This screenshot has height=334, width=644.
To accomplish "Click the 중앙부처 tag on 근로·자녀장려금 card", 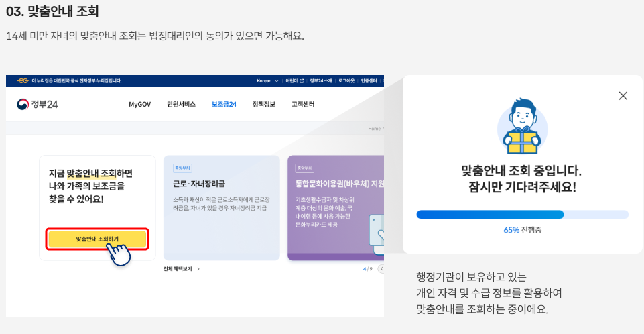I will 182,168.
